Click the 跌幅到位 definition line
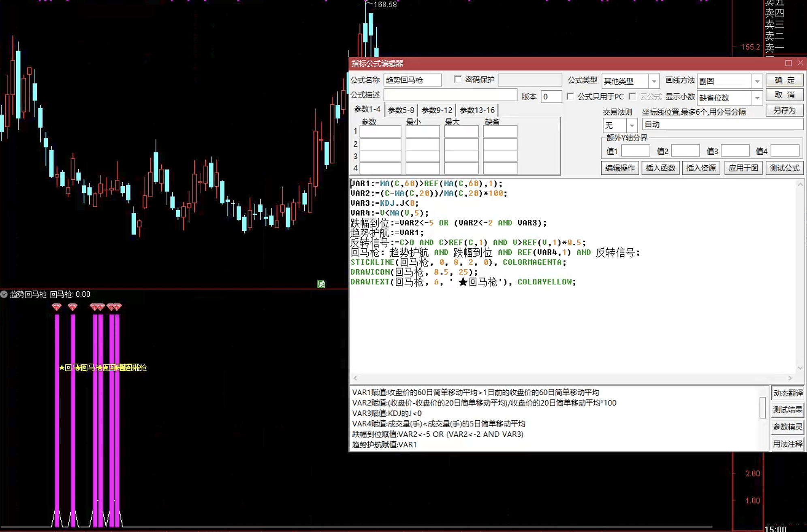807x532 pixels. point(448,223)
